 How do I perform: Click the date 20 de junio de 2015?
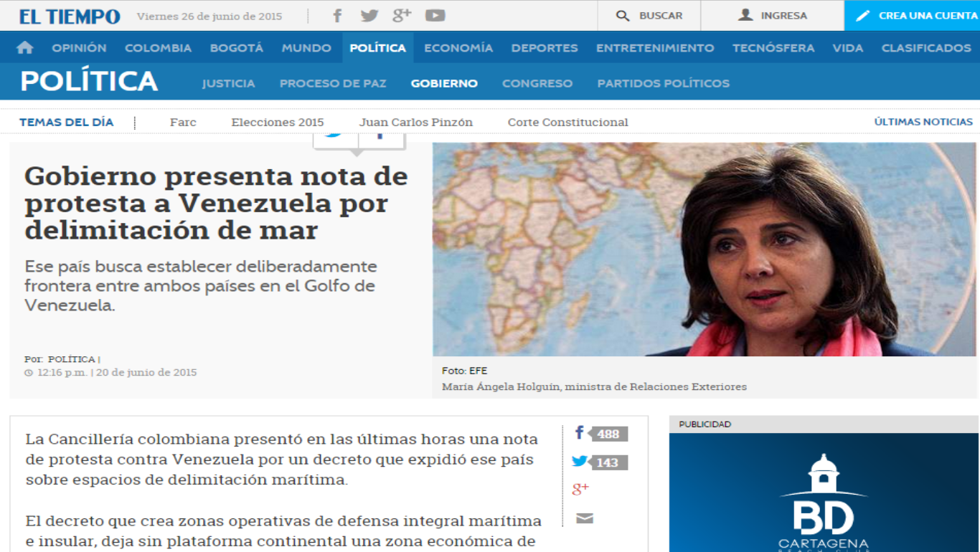[146, 372]
